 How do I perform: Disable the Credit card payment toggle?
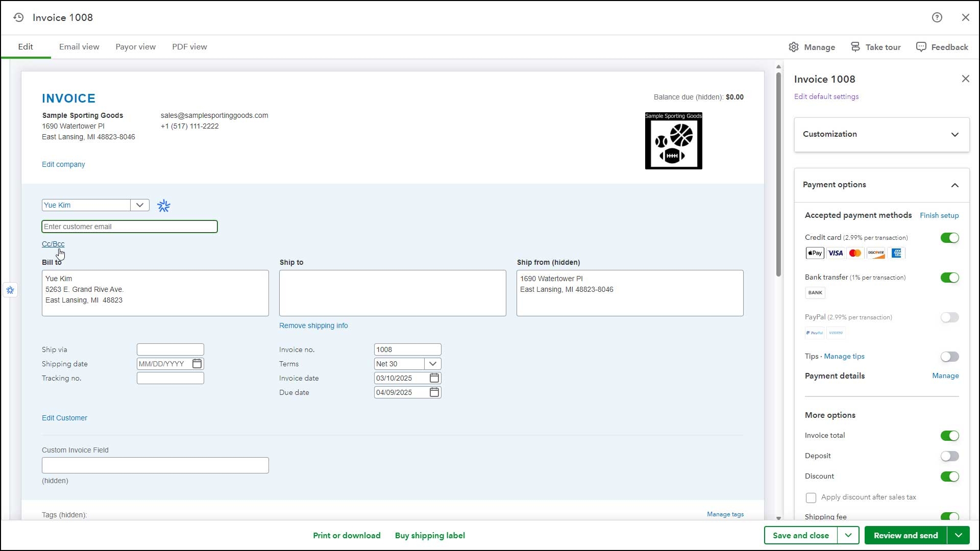coord(949,238)
